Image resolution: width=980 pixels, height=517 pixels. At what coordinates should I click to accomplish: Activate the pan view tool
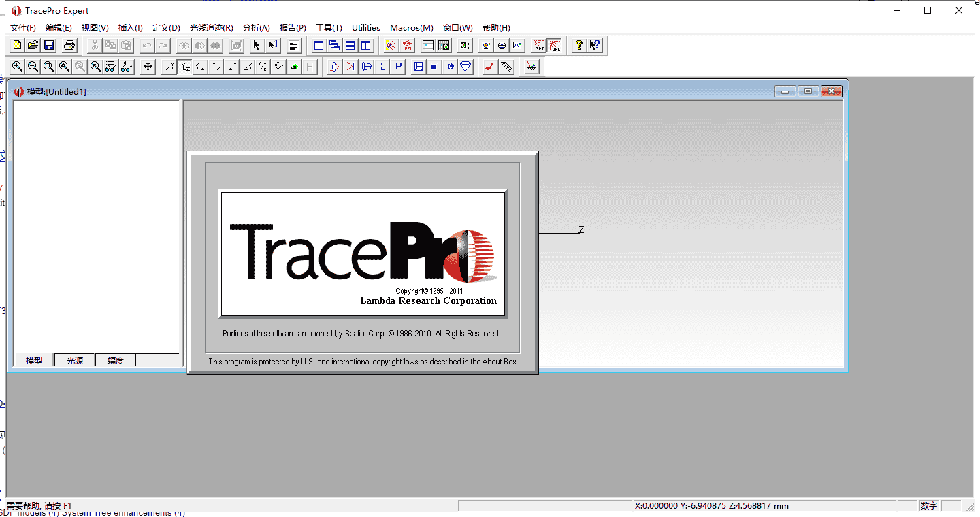146,66
